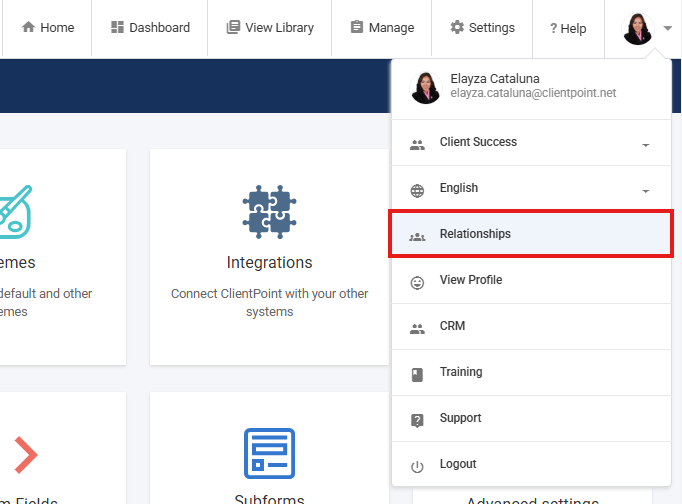Click the Integrations card title
The width and height of the screenshot is (682, 504).
point(269,263)
